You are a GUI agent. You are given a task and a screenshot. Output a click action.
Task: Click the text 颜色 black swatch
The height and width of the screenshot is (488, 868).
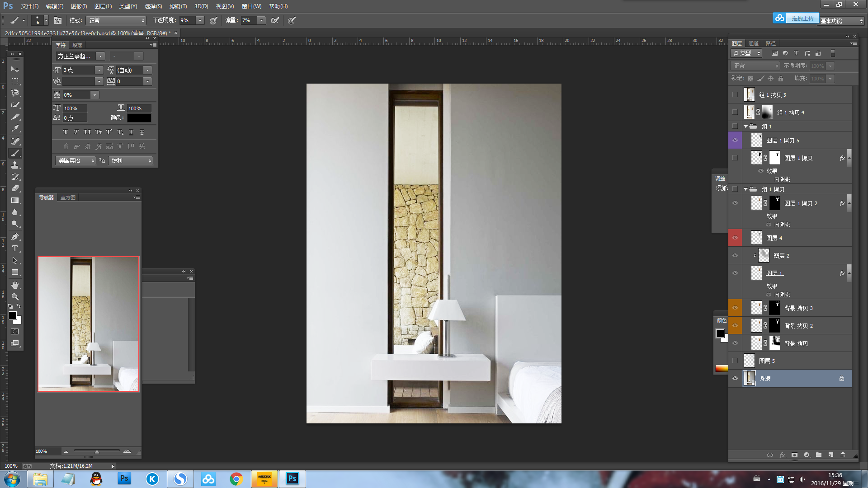click(x=139, y=118)
